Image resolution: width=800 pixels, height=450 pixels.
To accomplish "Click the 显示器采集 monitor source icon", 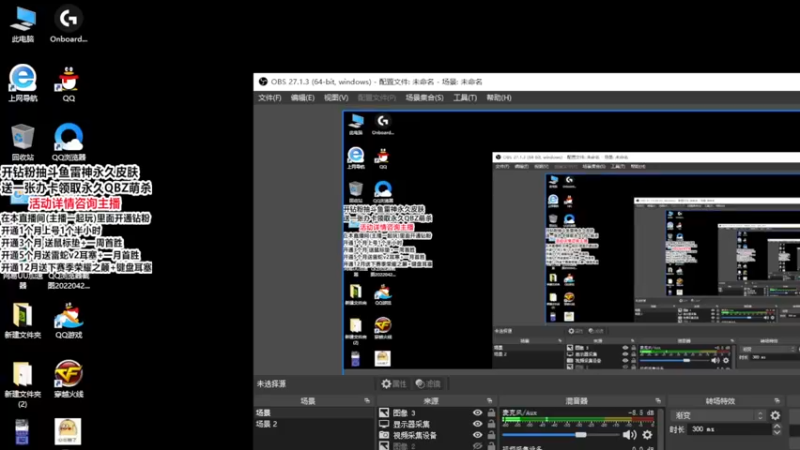I will [x=384, y=424].
